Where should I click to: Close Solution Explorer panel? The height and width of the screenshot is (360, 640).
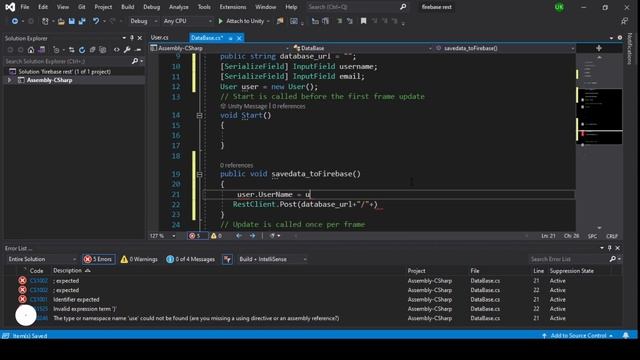tap(140, 38)
